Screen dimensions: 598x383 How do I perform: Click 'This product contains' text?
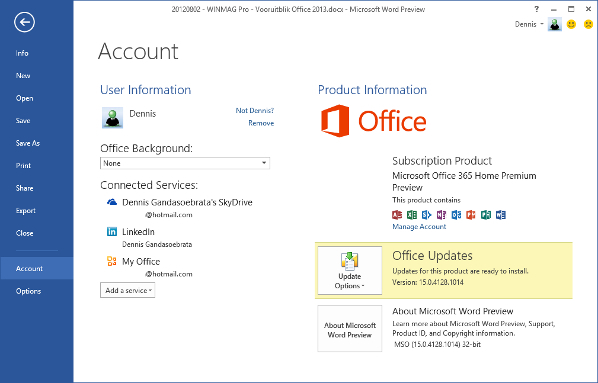(x=426, y=200)
